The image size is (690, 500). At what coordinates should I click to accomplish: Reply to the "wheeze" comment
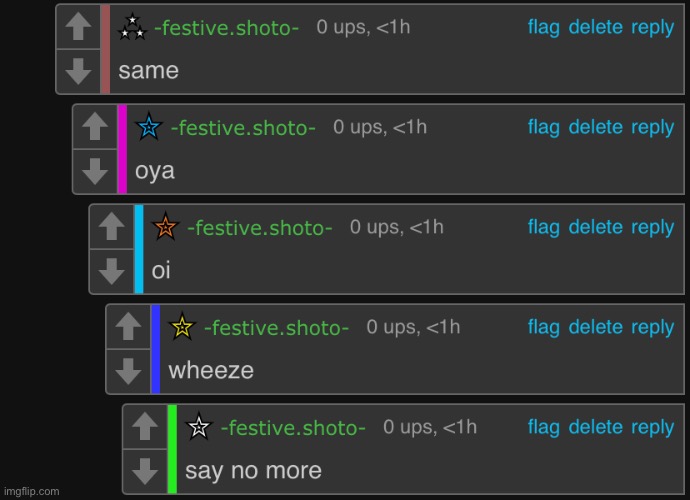[652, 327]
